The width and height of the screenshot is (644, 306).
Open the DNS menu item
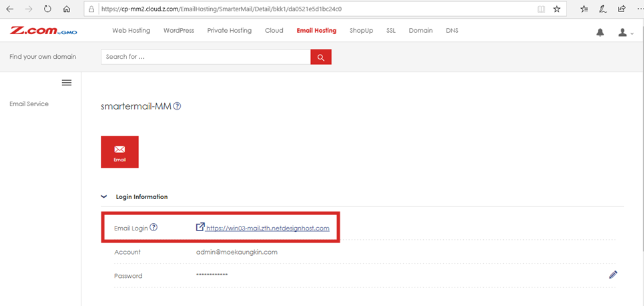point(452,31)
